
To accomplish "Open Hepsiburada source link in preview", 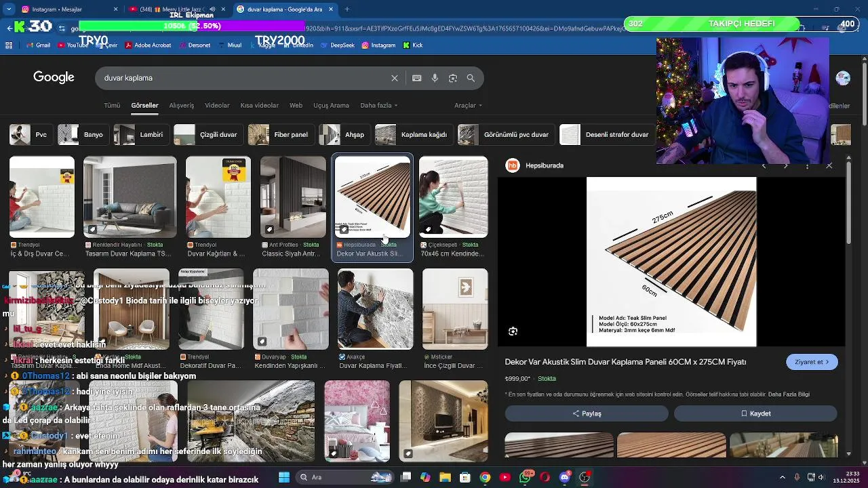I will [x=536, y=165].
